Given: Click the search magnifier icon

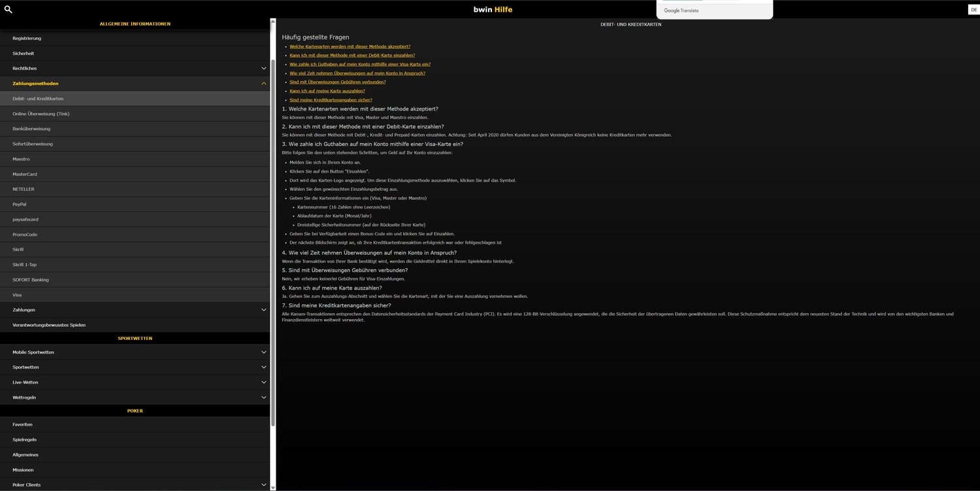Looking at the screenshot, I should 8,9.
